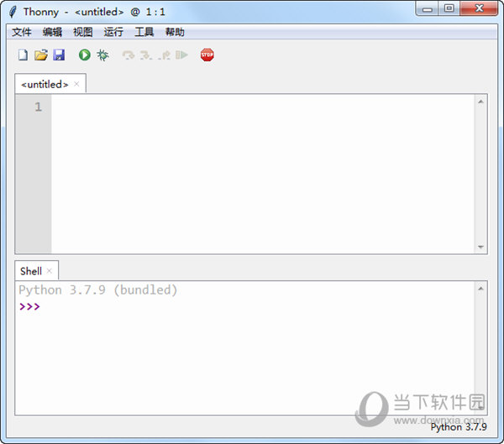Click the editor scrollbar up arrow

click(x=480, y=102)
